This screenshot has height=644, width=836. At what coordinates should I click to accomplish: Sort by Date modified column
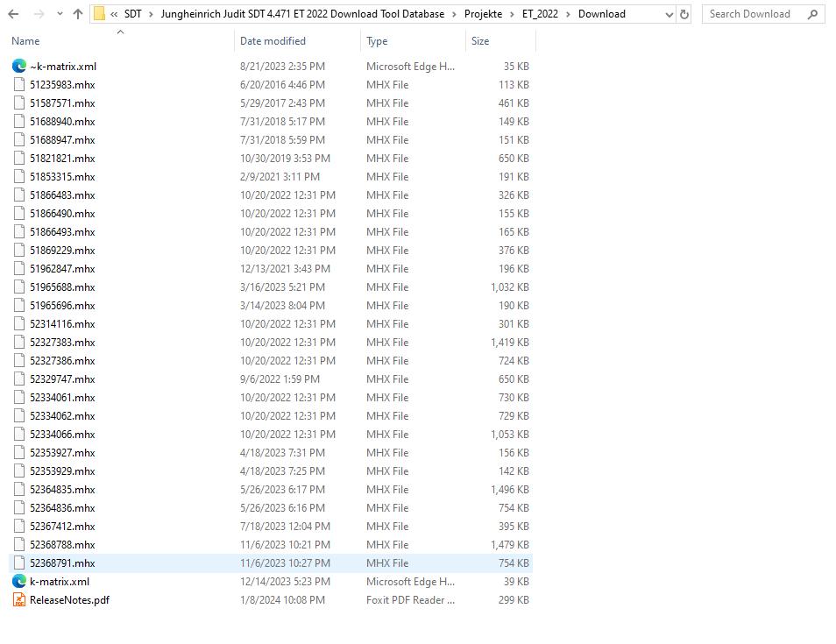pyautogui.click(x=273, y=41)
